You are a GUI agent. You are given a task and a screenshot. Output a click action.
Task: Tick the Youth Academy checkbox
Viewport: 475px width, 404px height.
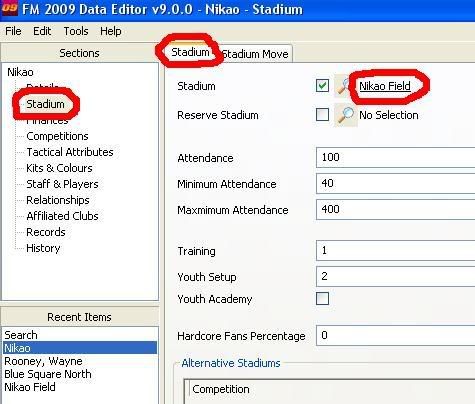click(322, 299)
